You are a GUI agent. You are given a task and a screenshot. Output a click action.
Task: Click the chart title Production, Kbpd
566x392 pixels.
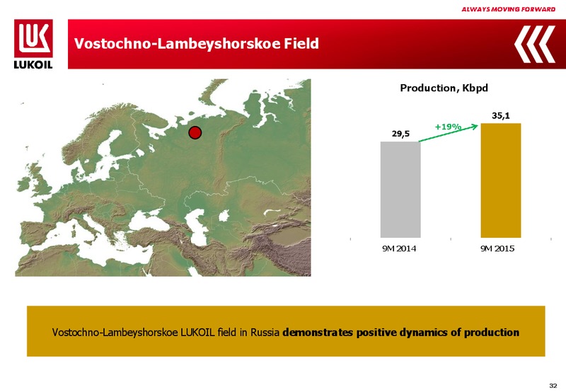444,88
